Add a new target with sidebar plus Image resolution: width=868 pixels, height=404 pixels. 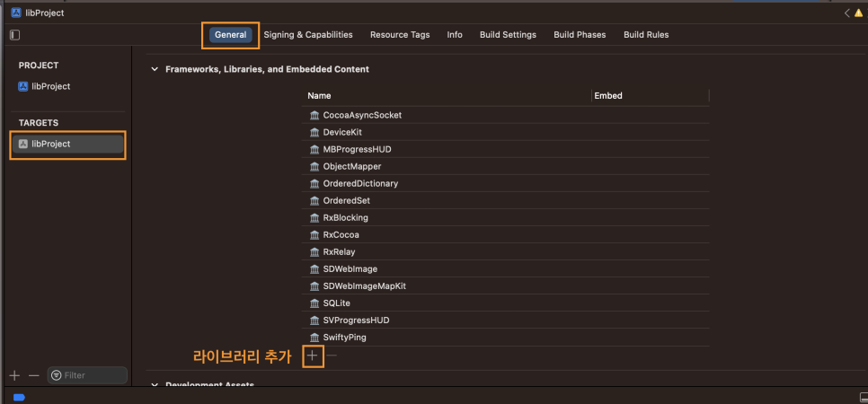pyautogui.click(x=15, y=376)
